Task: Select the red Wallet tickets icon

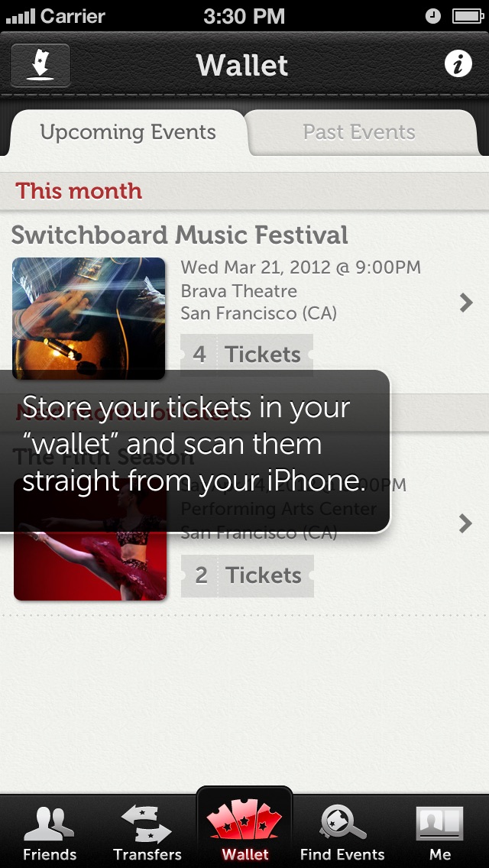Action: point(244,821)
